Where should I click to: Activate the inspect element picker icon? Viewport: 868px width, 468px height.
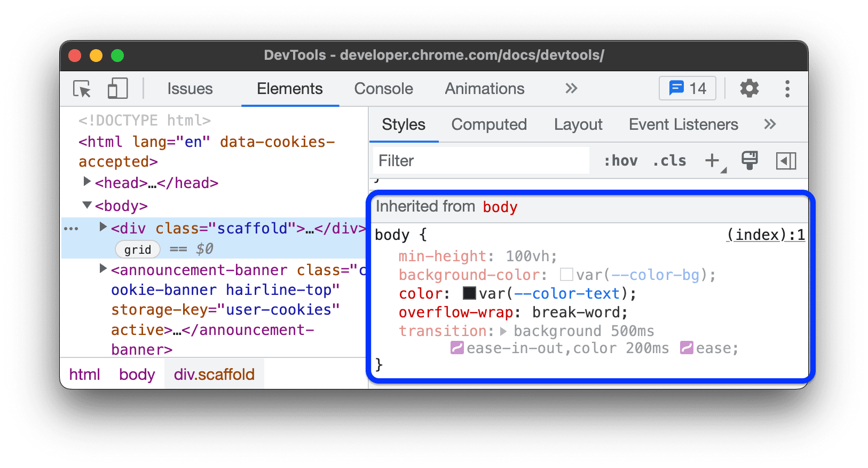point(82,89)
